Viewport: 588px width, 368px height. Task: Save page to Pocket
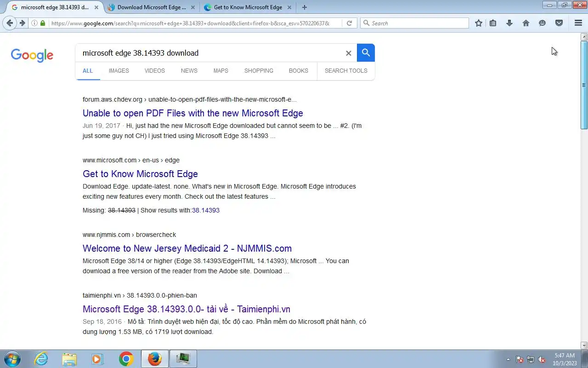(x=559, y=23)
